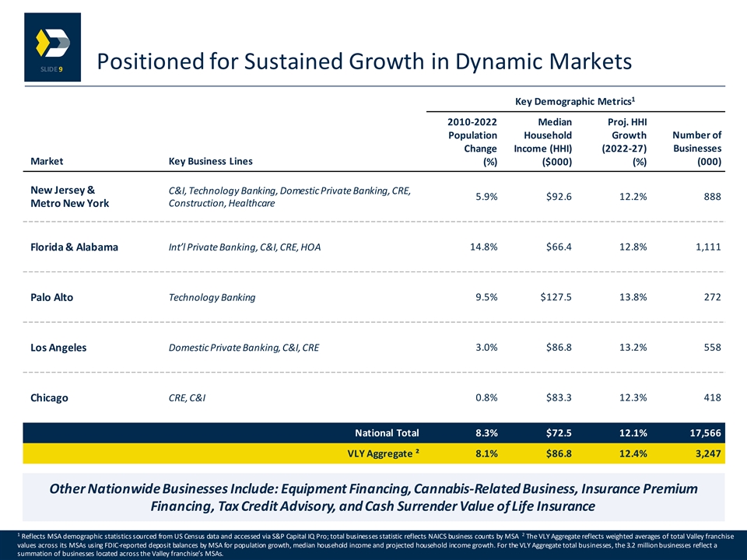Viewport: 747px width, 560px height.
Task: Click the Median Household Income column header
Action: pos(542,142)
